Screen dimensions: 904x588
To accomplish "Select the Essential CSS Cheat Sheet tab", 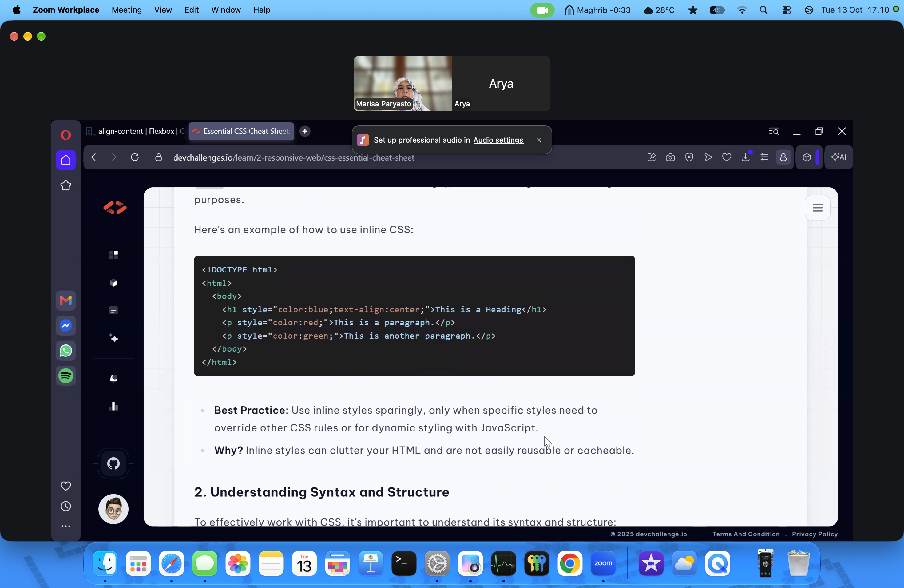I will point(242,131).
